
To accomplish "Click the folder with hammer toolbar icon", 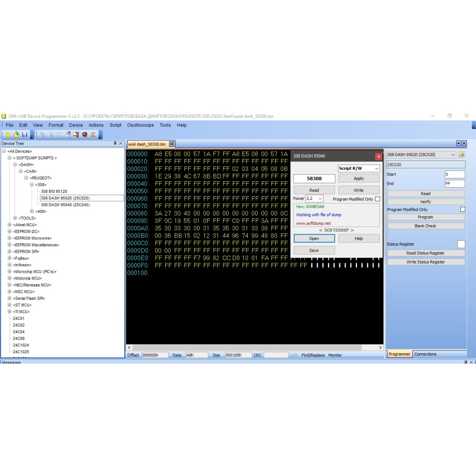I will (x=76, y=135).
